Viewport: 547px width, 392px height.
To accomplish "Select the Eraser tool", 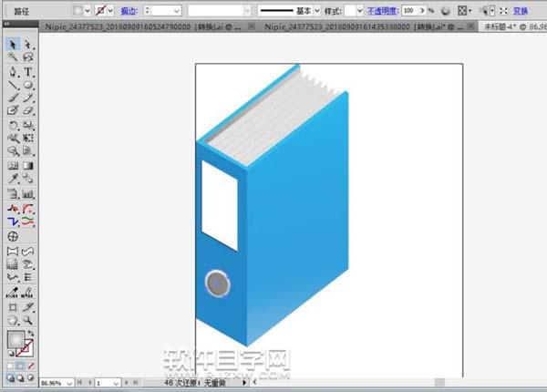I will [x=28, y=110].
